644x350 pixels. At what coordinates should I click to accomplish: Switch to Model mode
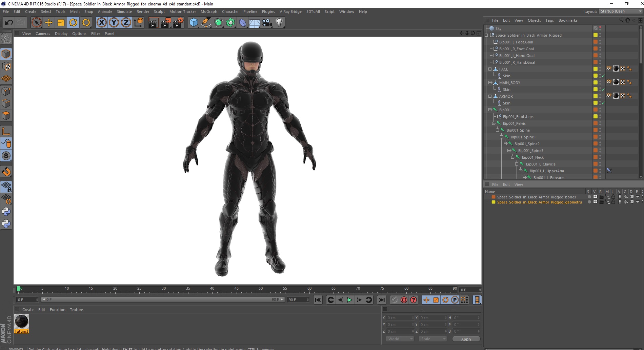pyautogui.click(x=6, y=54)
